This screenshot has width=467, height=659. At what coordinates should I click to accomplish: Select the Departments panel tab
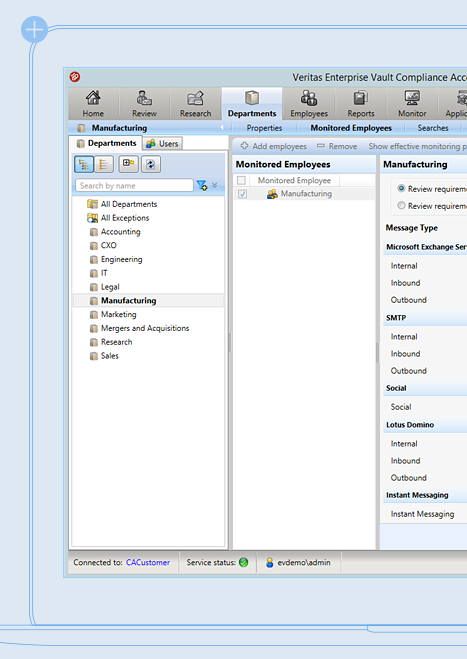click(106, 143)
